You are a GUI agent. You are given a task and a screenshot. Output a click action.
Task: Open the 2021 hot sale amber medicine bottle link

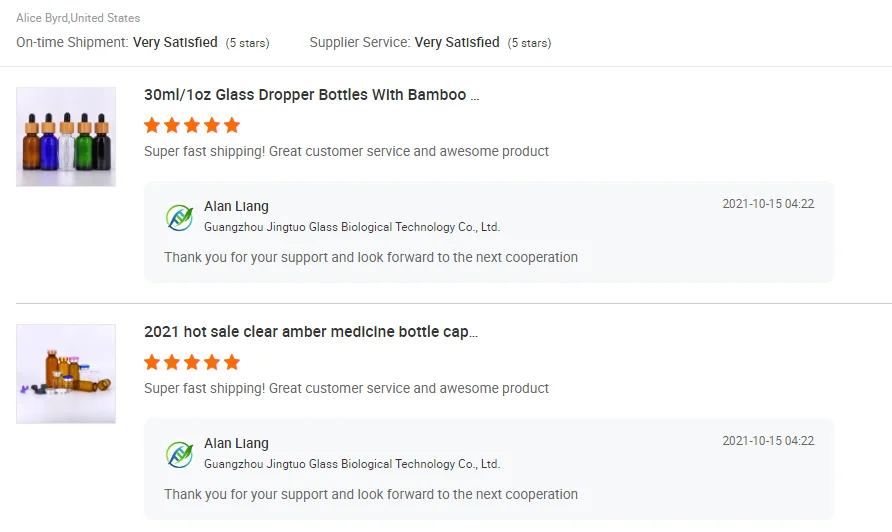point(310,332)
